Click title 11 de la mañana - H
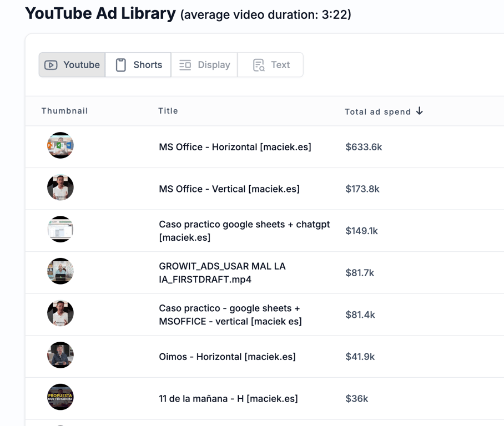This screenshot has width=504, height=426. [x=228, y=399]
